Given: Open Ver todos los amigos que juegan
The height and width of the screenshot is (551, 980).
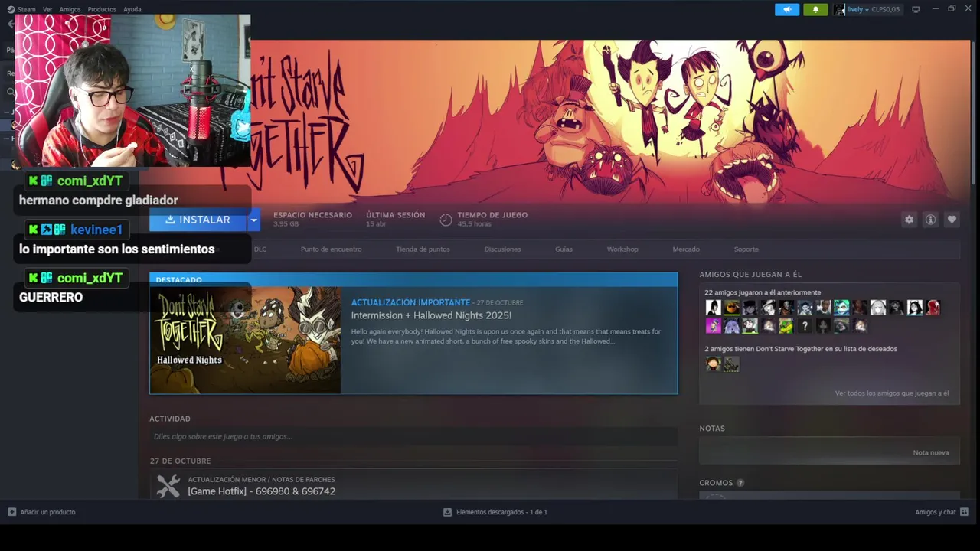Looking at the screenshot, I should [892, 393].
